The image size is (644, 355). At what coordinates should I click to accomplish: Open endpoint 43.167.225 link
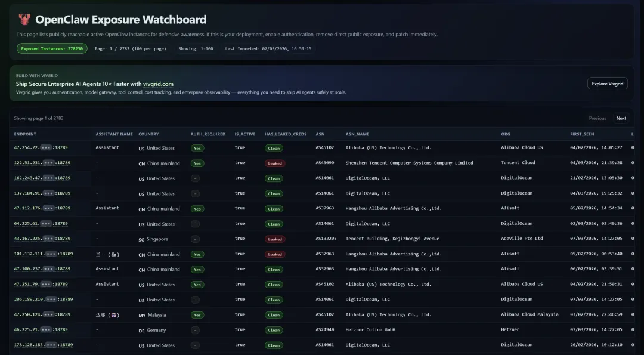42,239
